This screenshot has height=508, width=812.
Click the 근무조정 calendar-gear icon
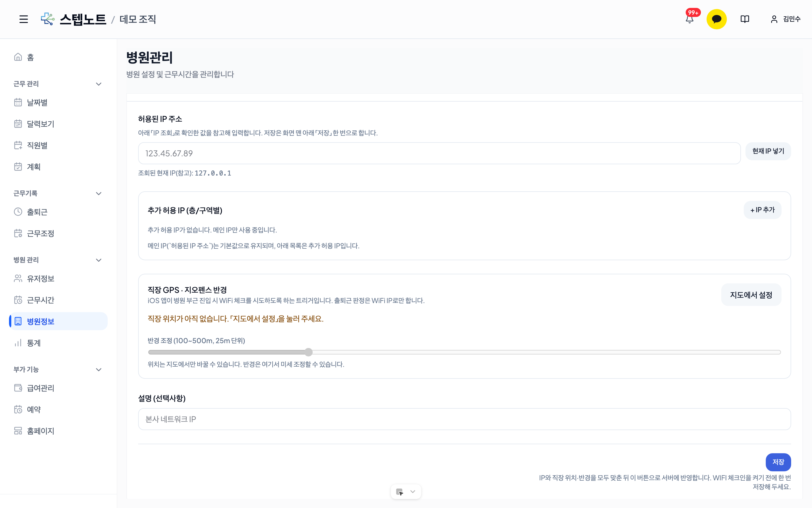18,233
